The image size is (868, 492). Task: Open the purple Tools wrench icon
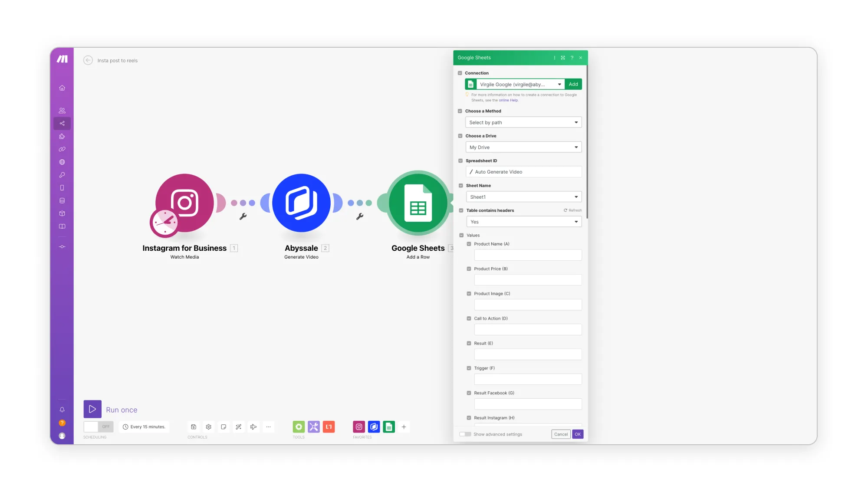(x=314, y=427)
